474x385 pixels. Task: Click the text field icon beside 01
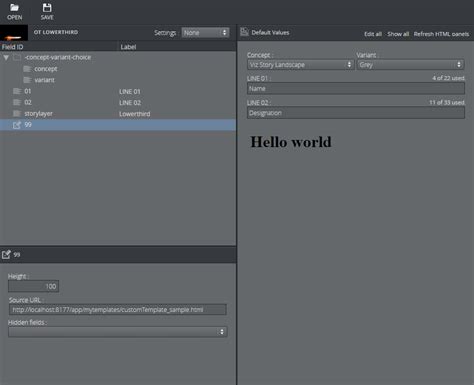[17, 91]
